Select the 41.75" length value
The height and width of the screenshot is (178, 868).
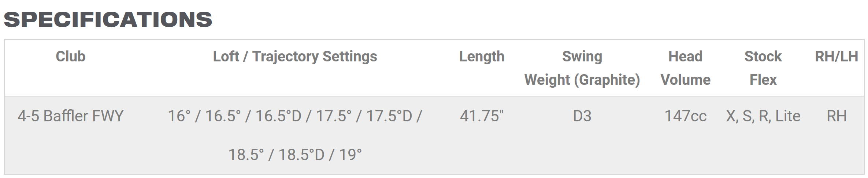coord(482,116)
